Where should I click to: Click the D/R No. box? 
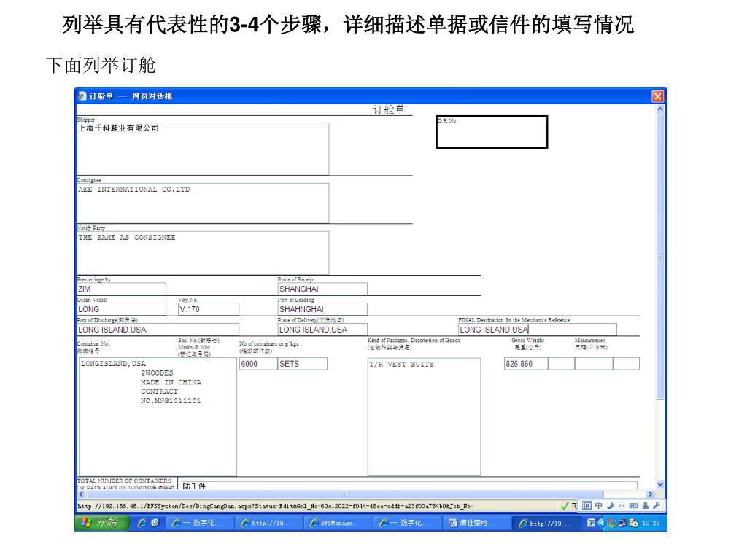pyautogui.click(x=492, y=132)
